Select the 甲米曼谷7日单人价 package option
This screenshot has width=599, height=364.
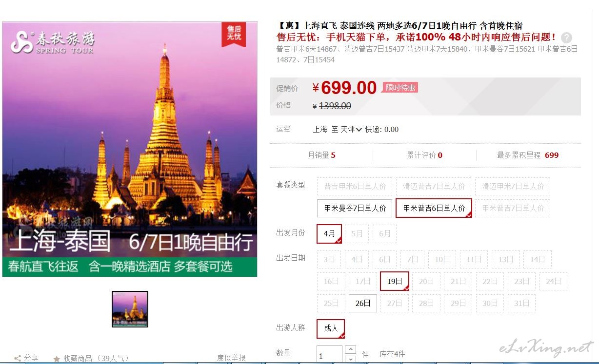pos(355,208)
